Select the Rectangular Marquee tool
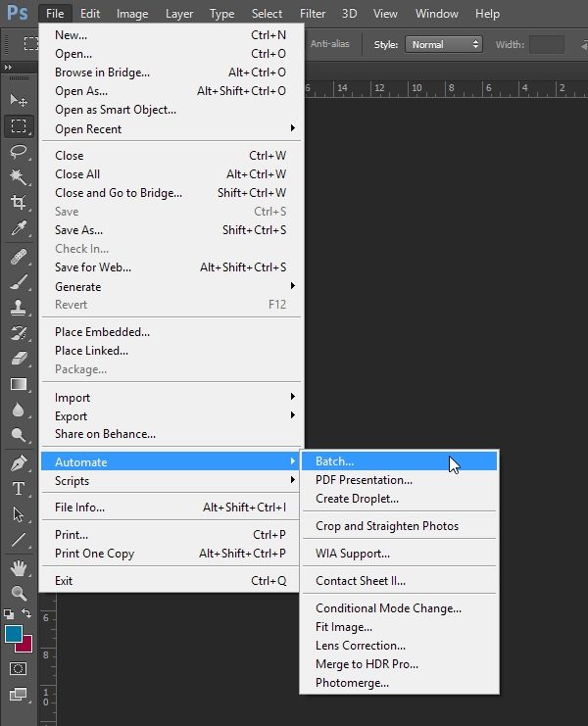The height and width of the screenshot is (726, 588). (19, 125)
